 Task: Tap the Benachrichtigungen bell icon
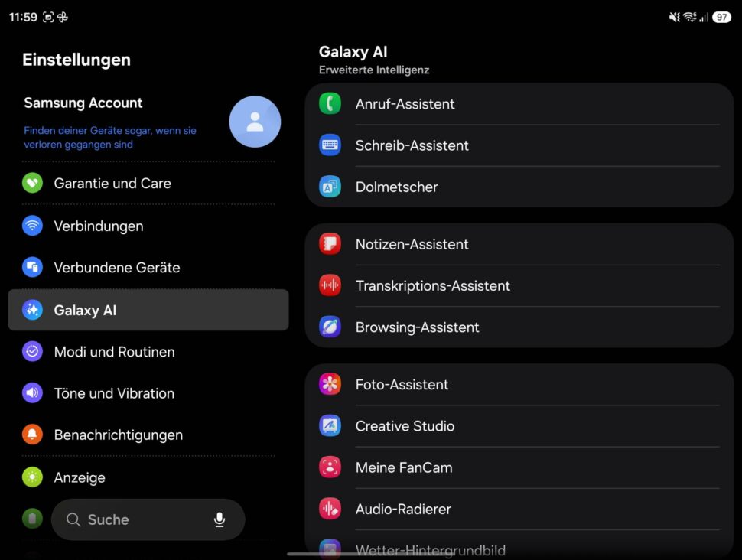click(33, 434)
